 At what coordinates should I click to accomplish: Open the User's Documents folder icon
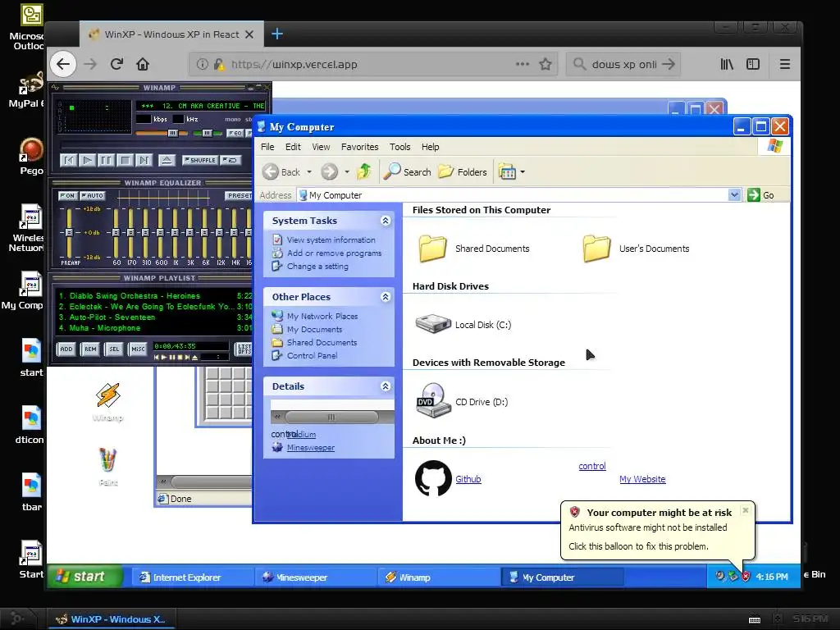(x=596, y=249)
